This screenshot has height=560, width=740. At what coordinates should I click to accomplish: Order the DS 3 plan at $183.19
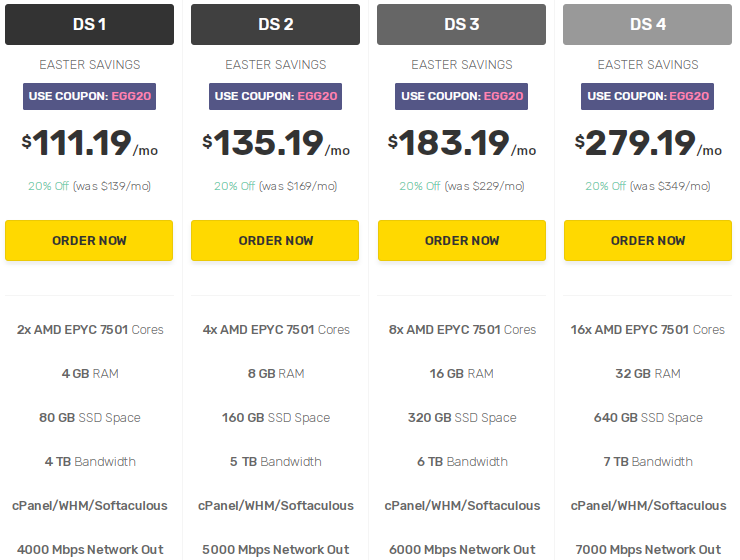461,240
